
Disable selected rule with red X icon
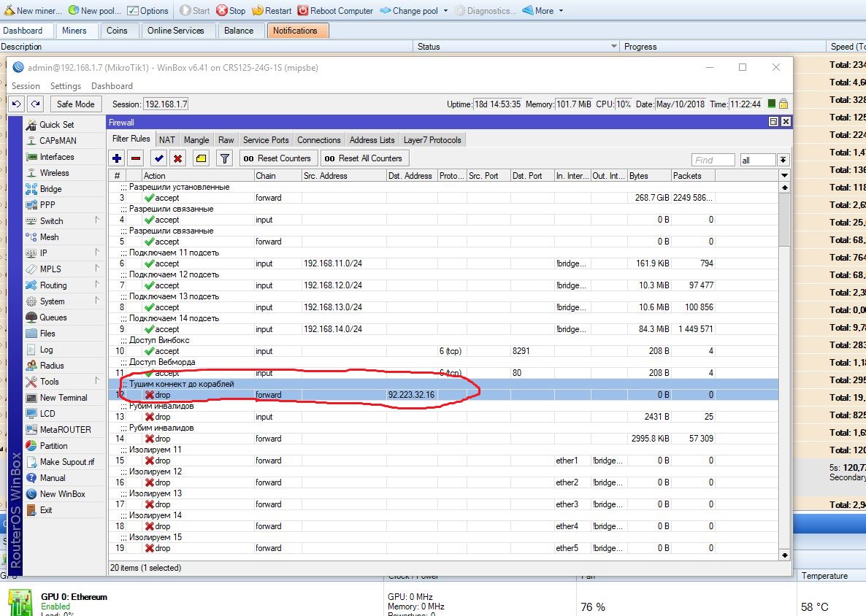point(178,158)
